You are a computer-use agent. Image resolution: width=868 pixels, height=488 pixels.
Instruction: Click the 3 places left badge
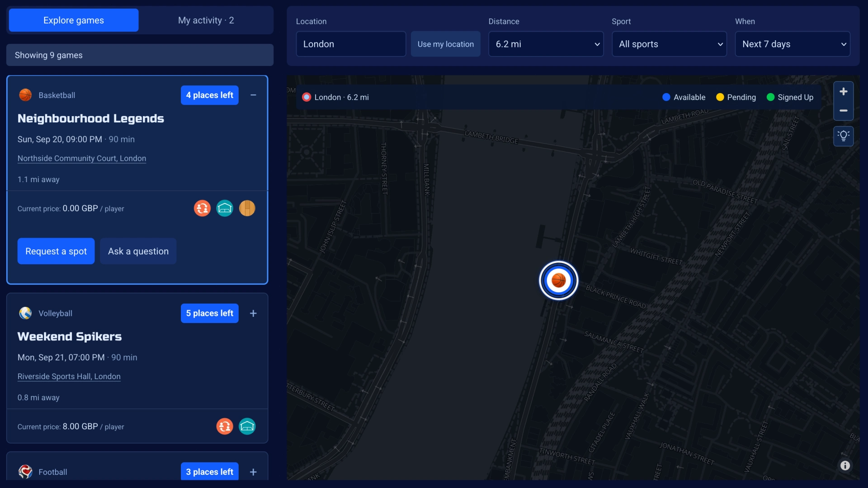coord(210,471)
